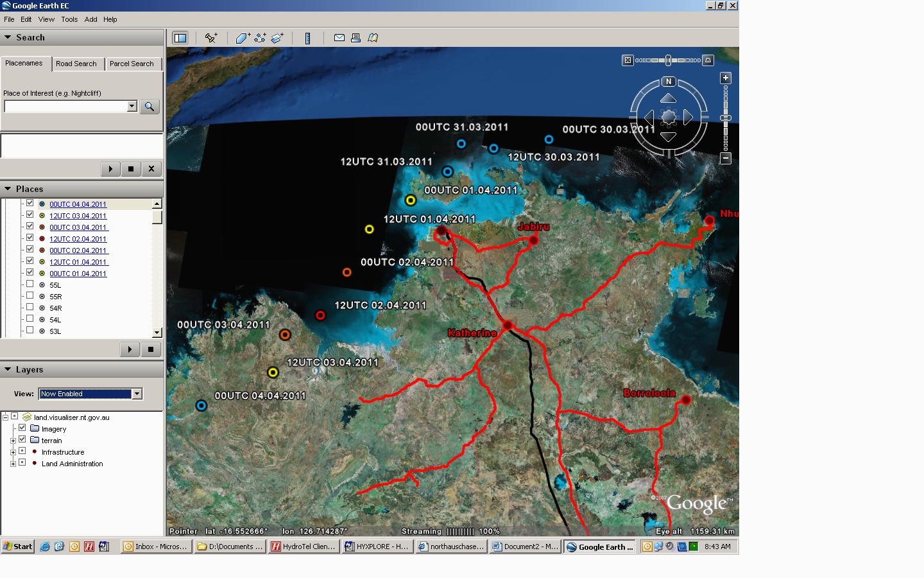This screenshot has height=578, width=924.
Task: Switch to Inbox - Microsoft taskbar window
Action: click(156, 547)
